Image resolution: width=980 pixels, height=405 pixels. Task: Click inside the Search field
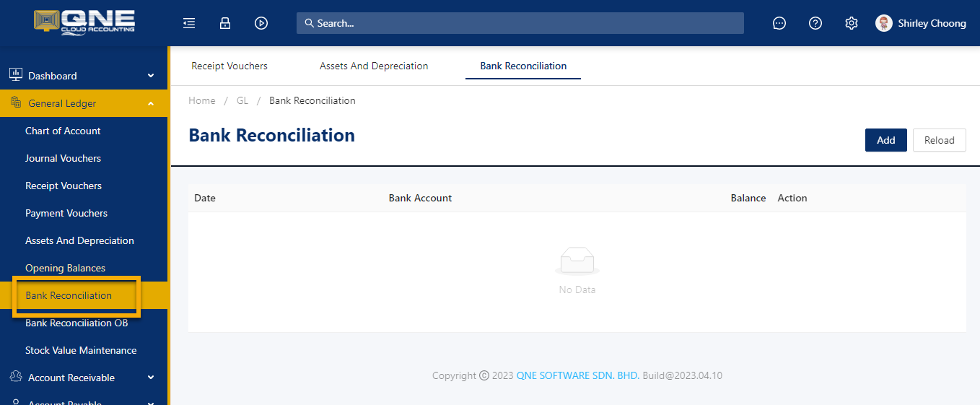click(520, 23)
